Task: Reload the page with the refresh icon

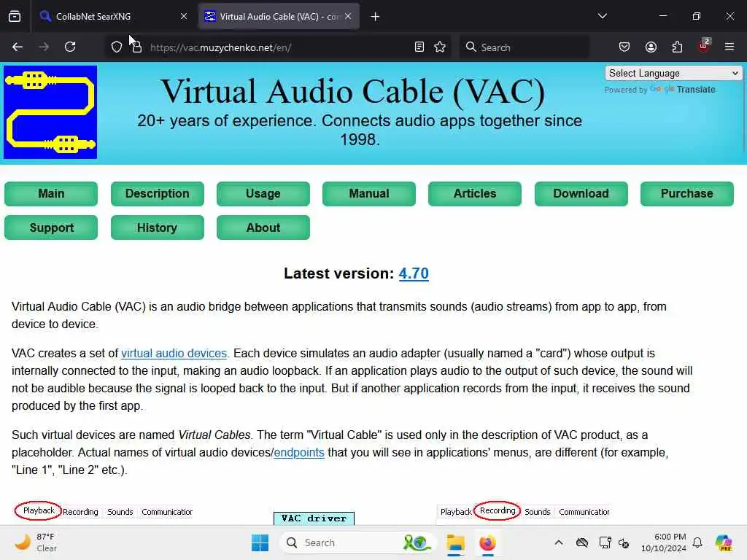Action: point(70,47)
